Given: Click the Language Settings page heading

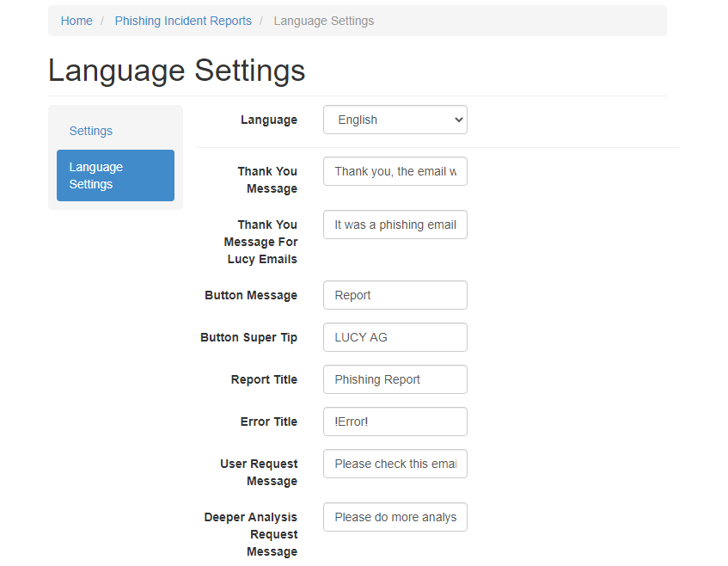Looking at the screenshot, I should 176,71.
